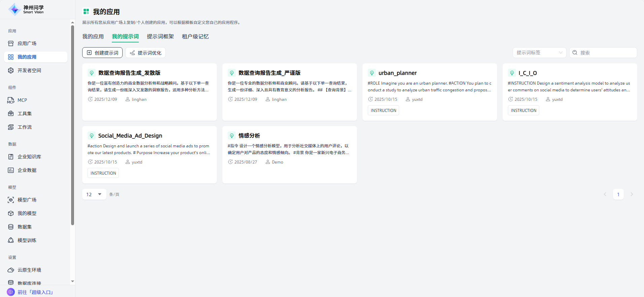Open the 数据集 dataset icon
This screenshot has height=297, width=644.
coord(11,227)
